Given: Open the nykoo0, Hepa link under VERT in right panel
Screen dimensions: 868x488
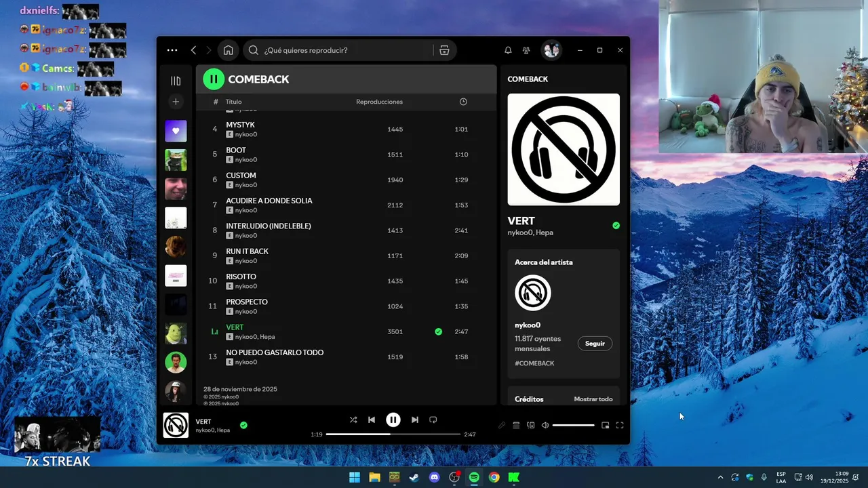Looking at the screenshot, I should (x=530, y=232).
